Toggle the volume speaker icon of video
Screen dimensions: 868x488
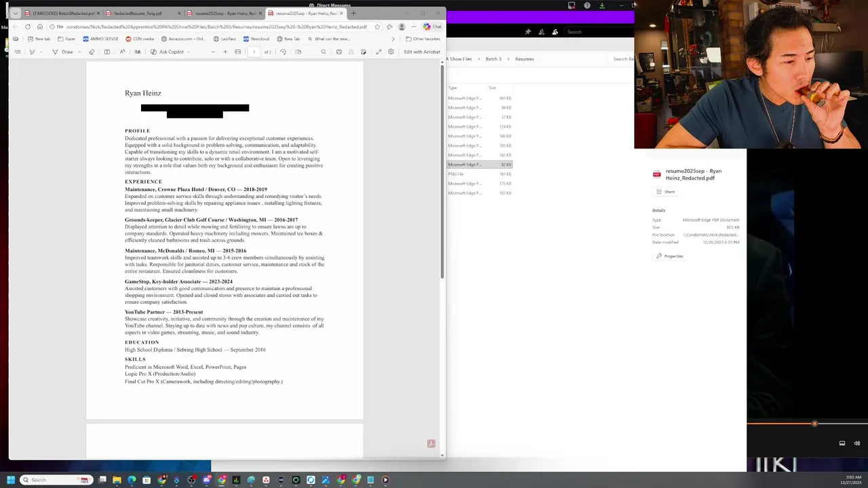click(856, 443)
